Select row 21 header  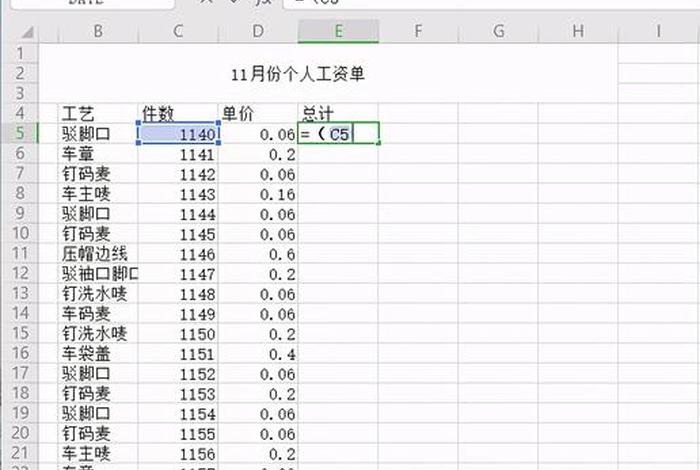[20, 453]
